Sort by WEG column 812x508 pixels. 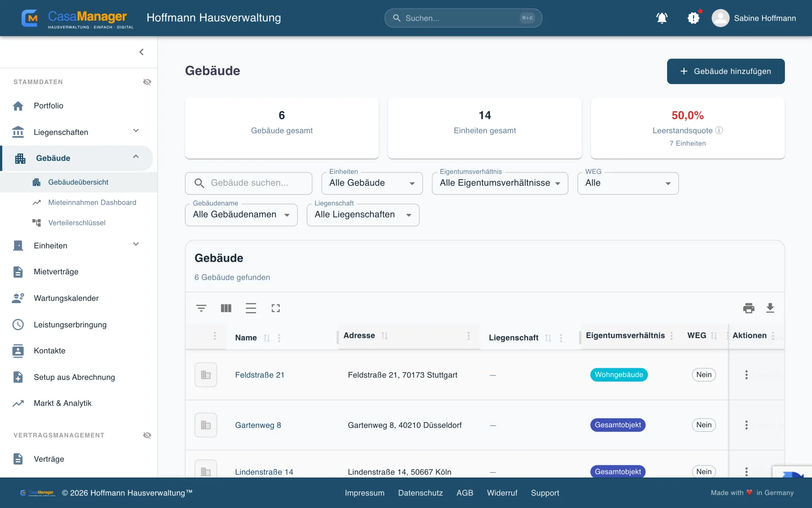coord(714,336)
